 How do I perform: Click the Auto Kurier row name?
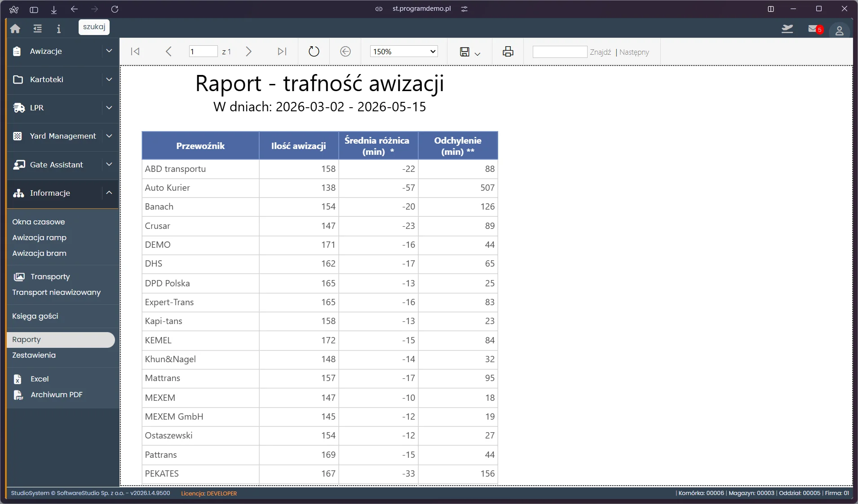tap(167, 188)
